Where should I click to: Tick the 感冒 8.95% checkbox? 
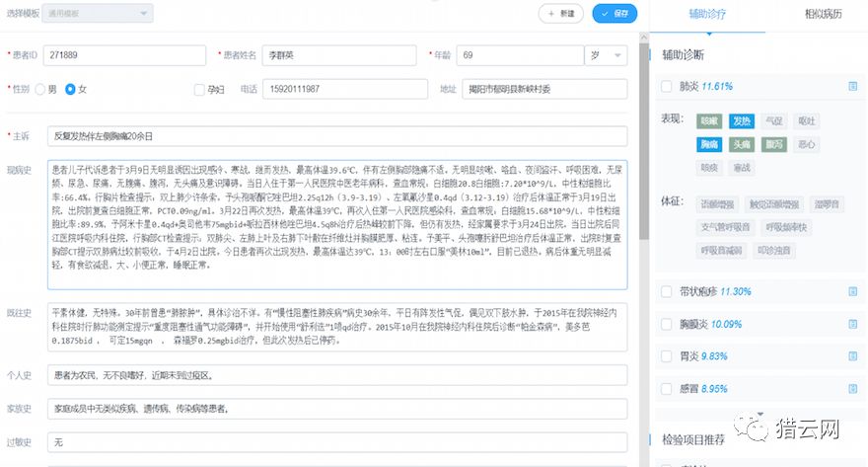point(667,389)
